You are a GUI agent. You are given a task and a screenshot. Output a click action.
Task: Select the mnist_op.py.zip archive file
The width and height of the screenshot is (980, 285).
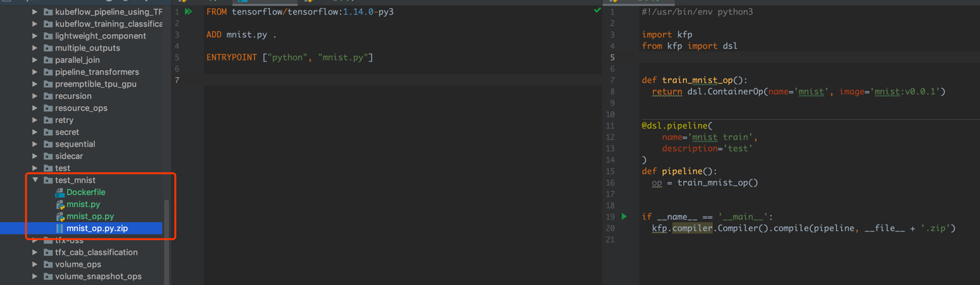tap(97, 228)
